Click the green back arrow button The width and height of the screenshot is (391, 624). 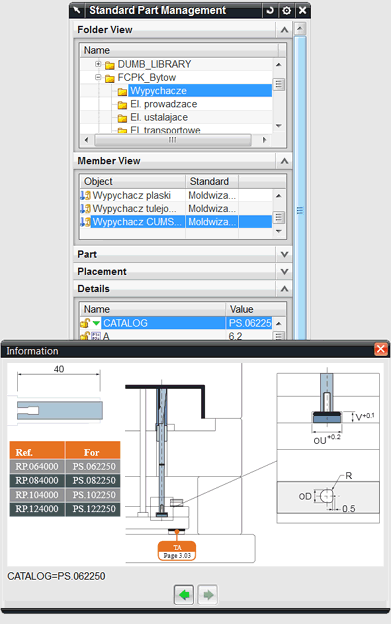click(184, 595)
